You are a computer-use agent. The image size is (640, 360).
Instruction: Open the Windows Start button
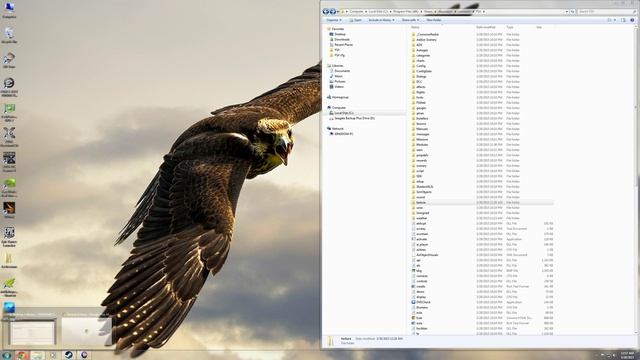[x=6, y=355]
